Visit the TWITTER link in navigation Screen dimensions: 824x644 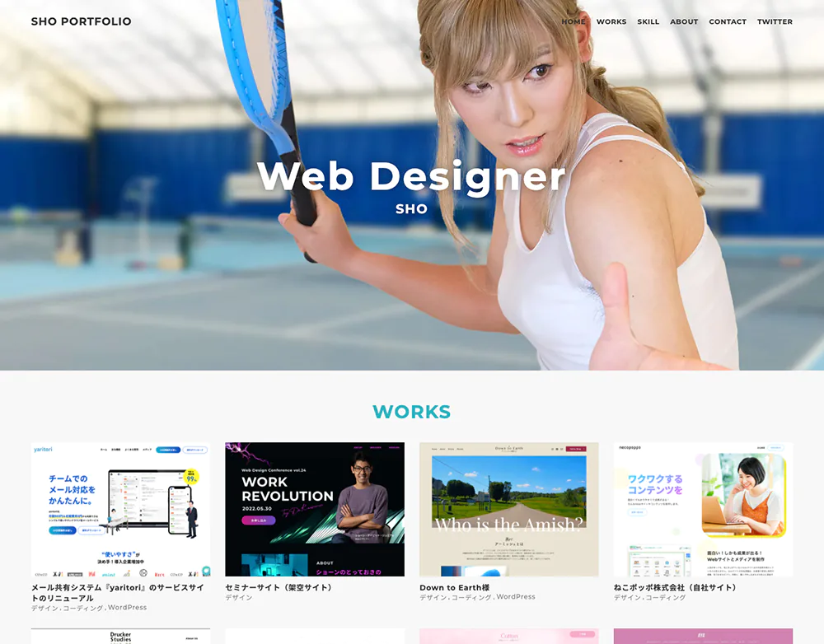coord(775,22)
